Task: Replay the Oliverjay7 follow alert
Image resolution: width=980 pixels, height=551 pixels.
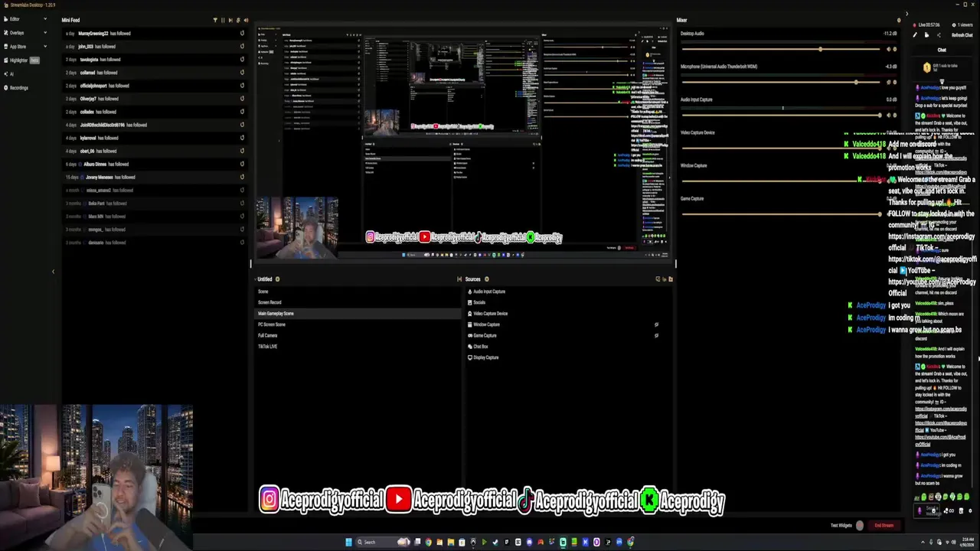Action: pyautogui.click(x=242, y=99)
